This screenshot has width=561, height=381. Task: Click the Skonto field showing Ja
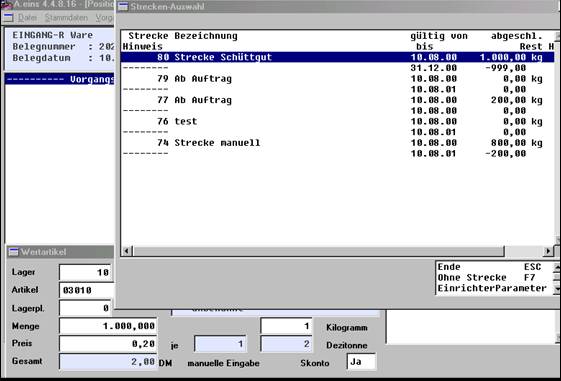[x=361, y=362]
